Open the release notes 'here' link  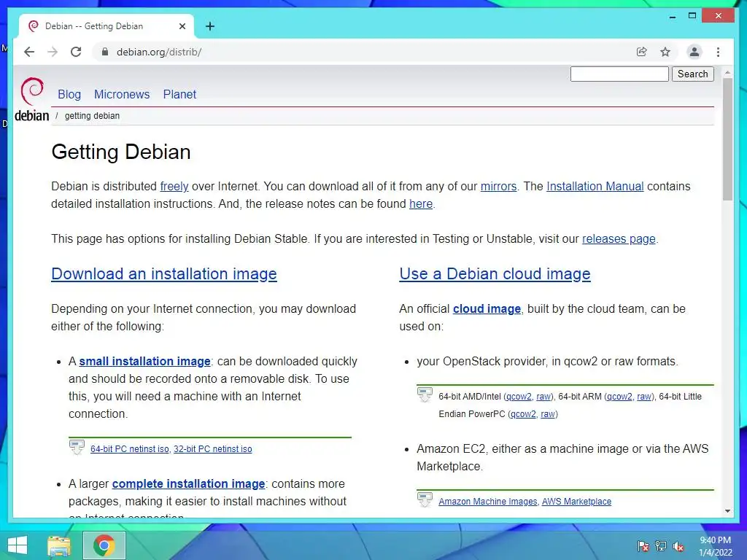tap(421, 204)
